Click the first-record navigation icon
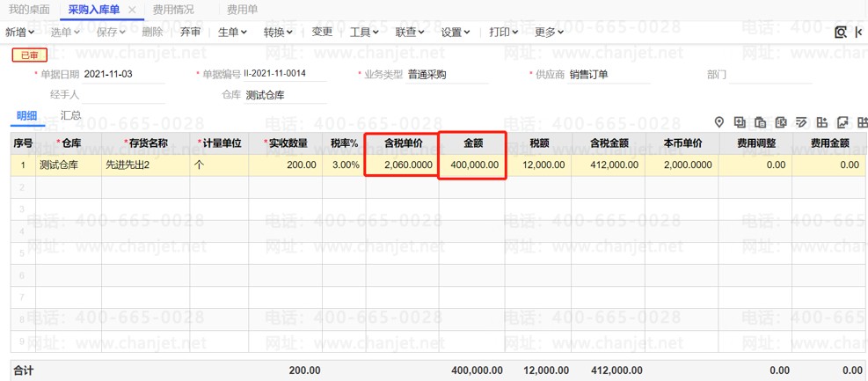868x381 pixels. coord(859,33)
